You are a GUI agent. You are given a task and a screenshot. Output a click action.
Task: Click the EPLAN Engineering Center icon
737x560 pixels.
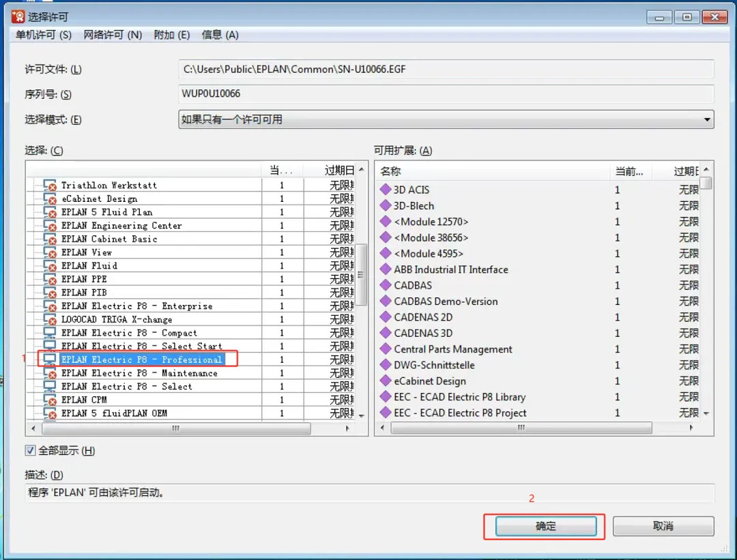point(50,226)
